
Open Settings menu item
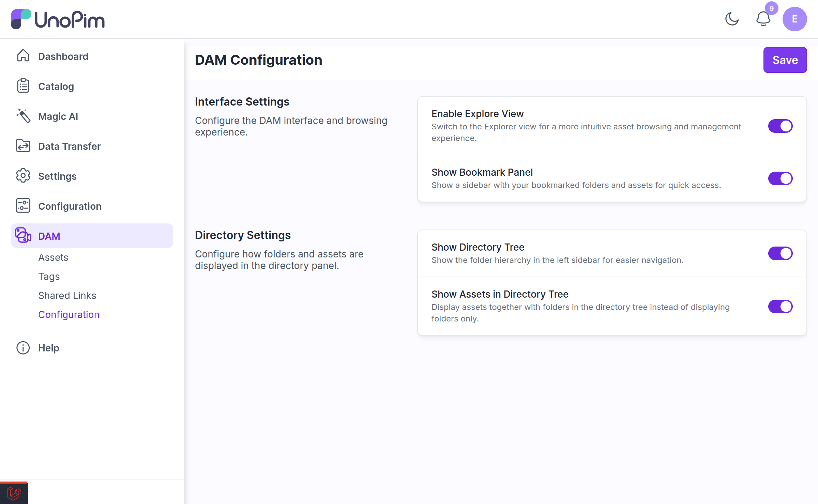[x=92, y=176]
